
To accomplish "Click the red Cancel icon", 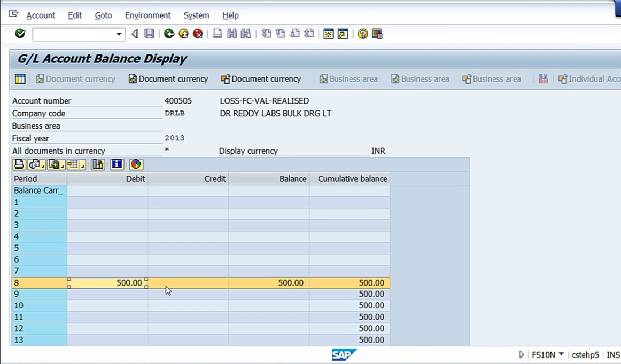I will [198, 34].
